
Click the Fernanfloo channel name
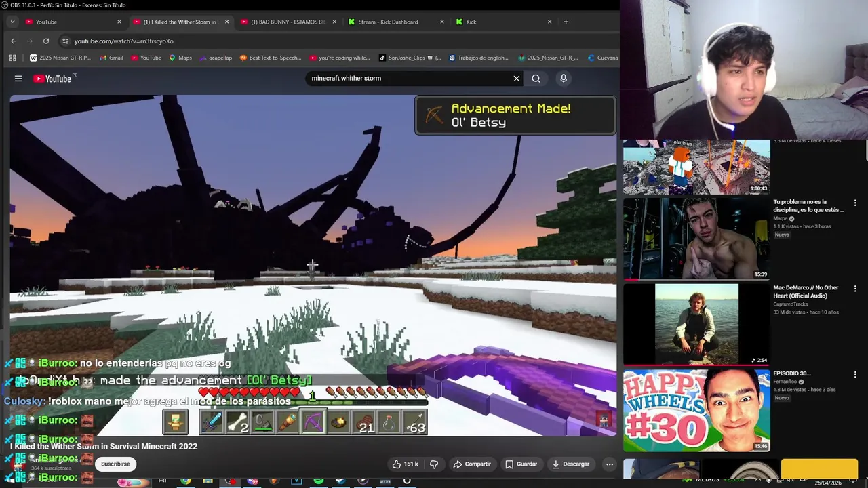787,382
